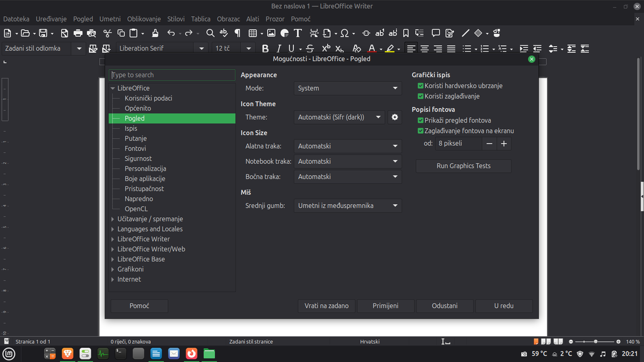Toggle Italic formatting icon
644x362 pixels.
pos(279,49)
